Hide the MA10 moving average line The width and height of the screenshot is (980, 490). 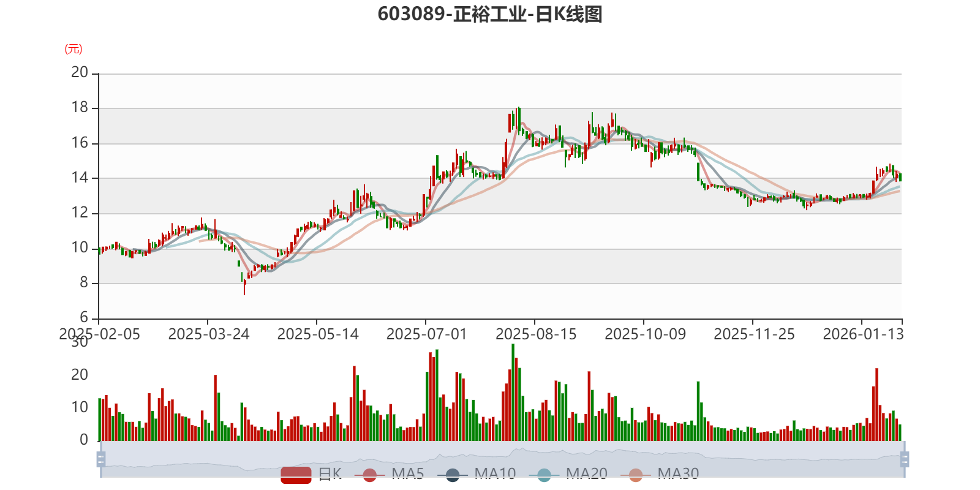[477, 474]
